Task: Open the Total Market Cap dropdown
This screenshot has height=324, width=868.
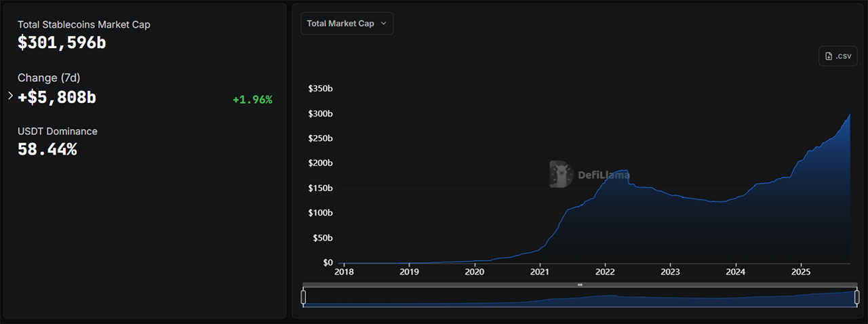Action: (x=347, y=24)
